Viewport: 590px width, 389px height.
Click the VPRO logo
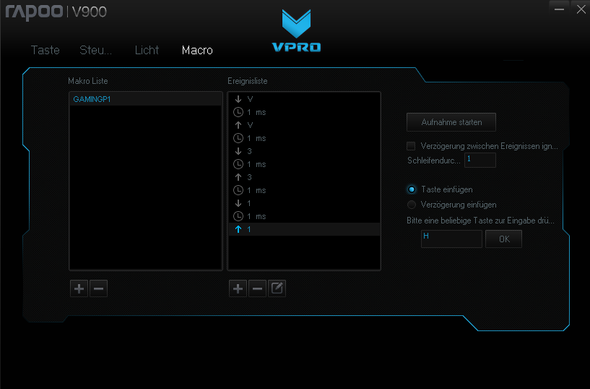click(297, 30)
